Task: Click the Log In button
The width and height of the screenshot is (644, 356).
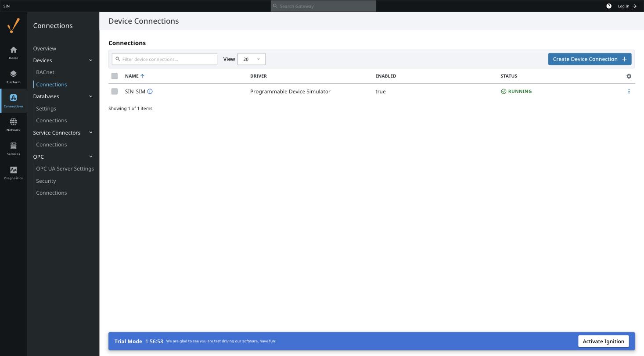Action: click(627, 6)
